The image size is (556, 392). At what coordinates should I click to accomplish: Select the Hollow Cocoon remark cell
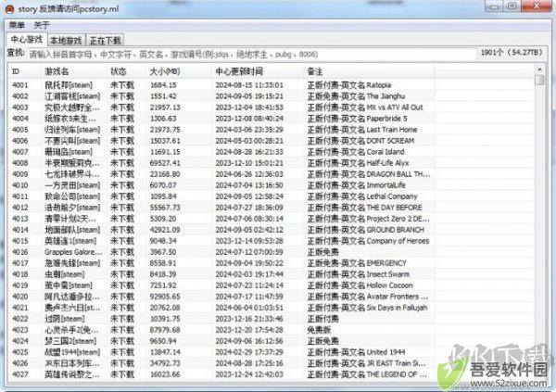(360, 285)
